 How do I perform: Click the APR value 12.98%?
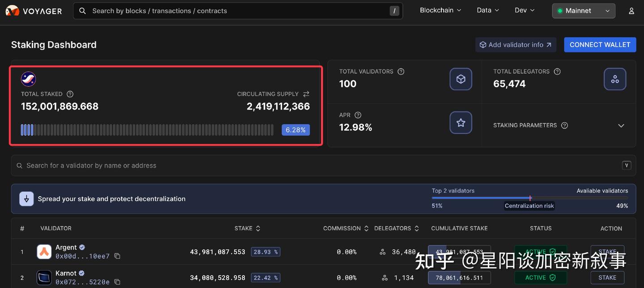coord(356,127)
